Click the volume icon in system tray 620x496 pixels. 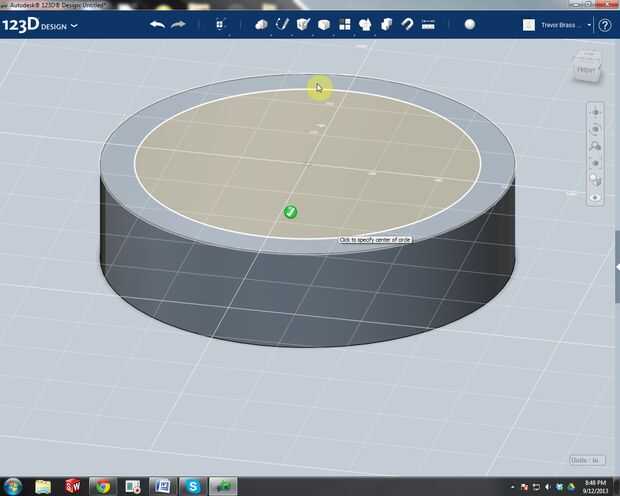click(548, 487)
